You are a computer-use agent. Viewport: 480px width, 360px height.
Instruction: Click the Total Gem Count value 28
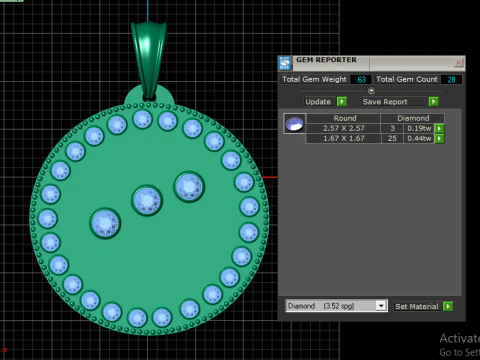click(x=451, y=79)
